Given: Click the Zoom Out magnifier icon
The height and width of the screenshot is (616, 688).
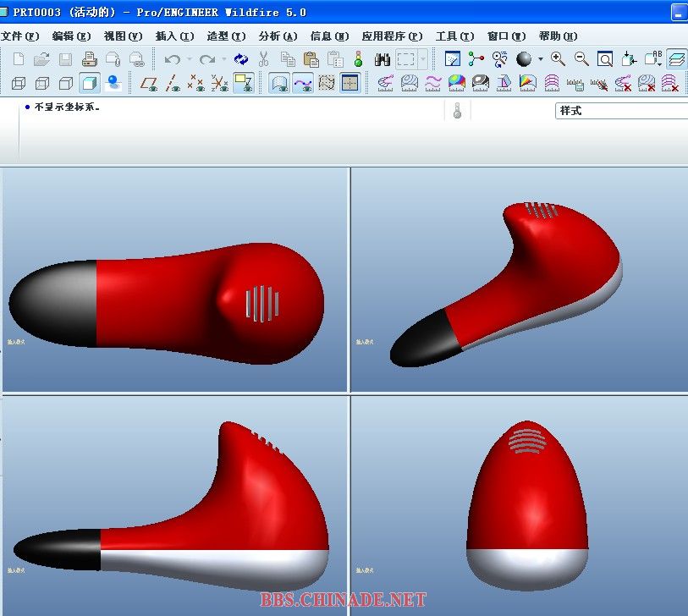Looking at the screenshot, I should [581, 59].
